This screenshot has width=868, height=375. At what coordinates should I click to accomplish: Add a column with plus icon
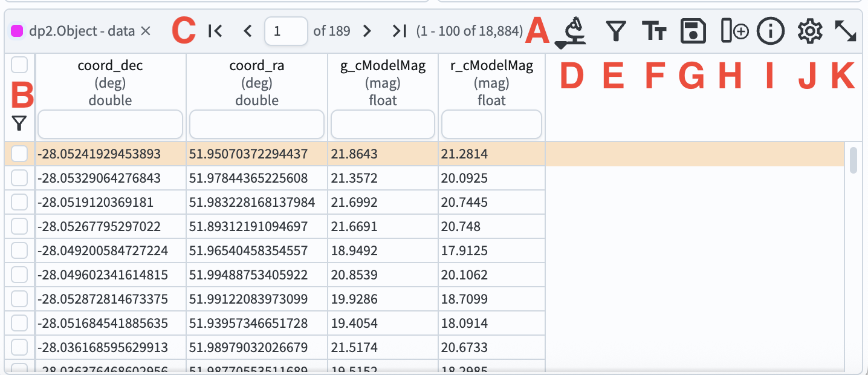[x=735, y=31]
